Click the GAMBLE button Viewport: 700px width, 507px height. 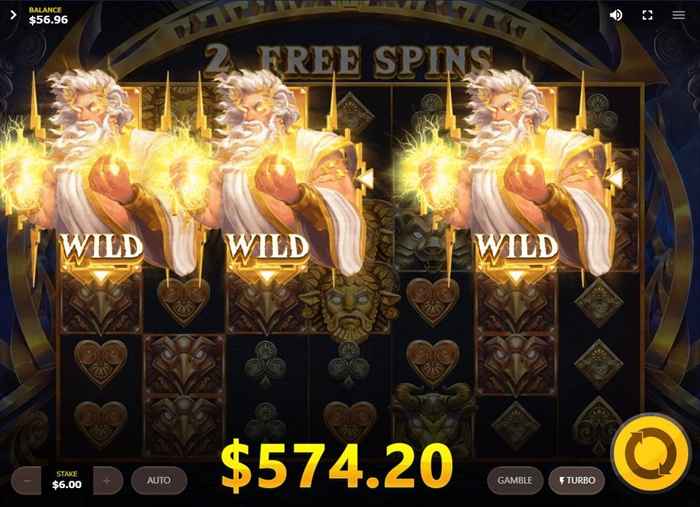tap(515, 481)
